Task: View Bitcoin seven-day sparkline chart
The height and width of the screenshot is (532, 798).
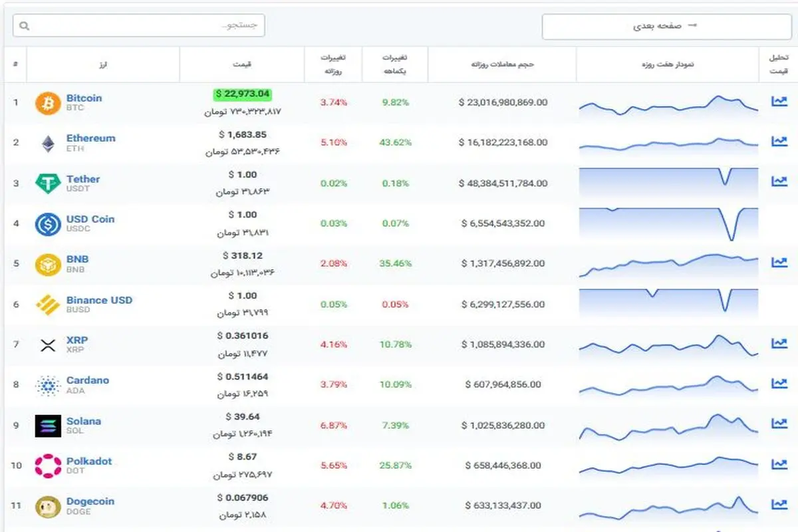Action: pyautogui.click(x=668, y=106)
